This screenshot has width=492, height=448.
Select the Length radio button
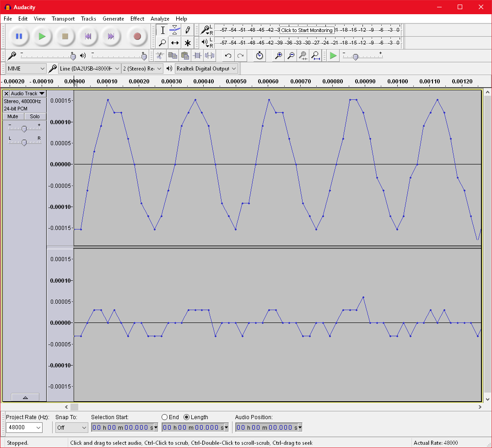(186, 417)
